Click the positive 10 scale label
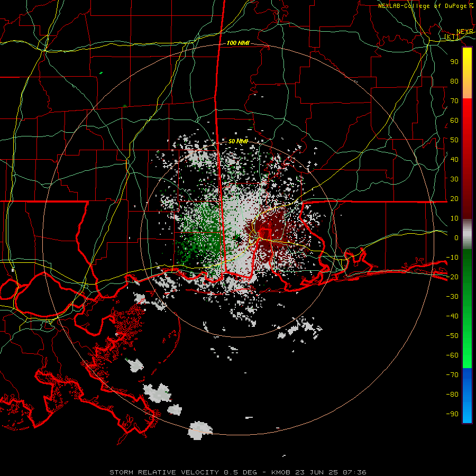Viewport: 476px width, 476px height. click(454, 218)
